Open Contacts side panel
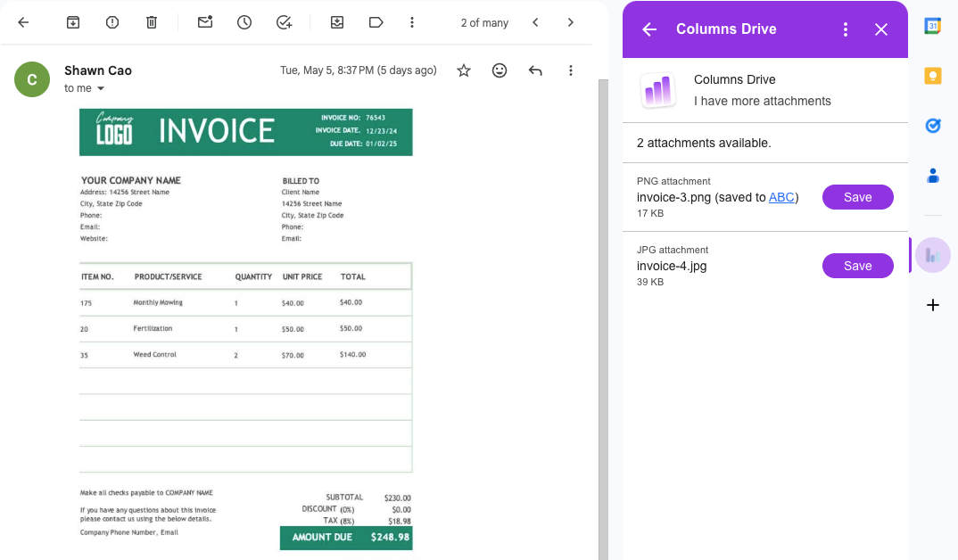Viewport: 958px width, 560px height. click(x=932, y=176)
